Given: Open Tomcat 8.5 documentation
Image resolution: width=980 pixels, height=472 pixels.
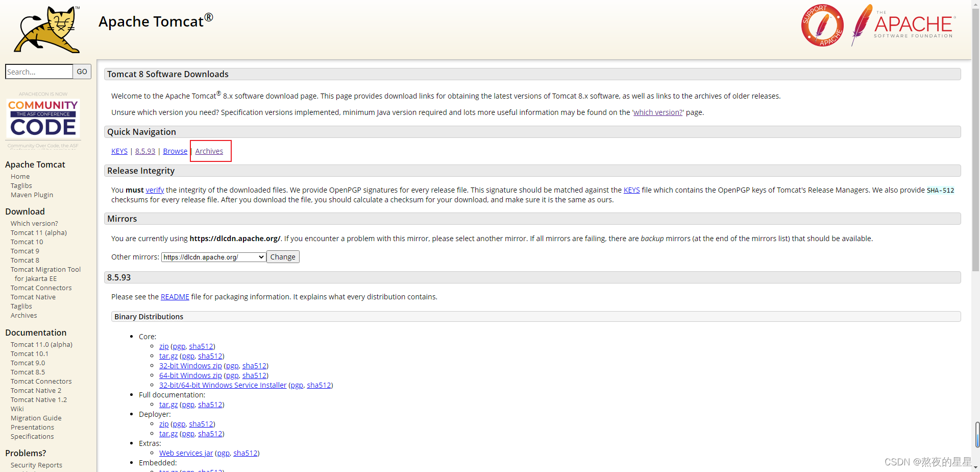Looking at the screenshot, I should tap(28, 372).
